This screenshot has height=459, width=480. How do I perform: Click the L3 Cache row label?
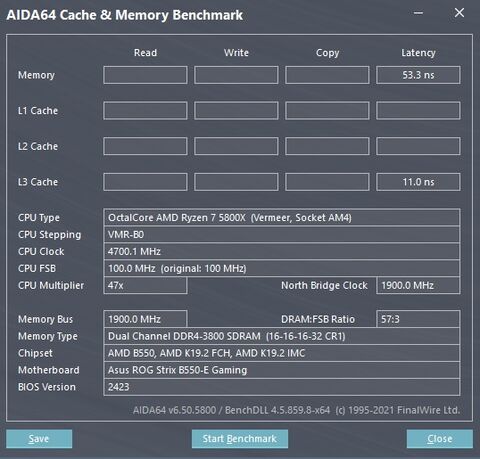pos(38,182)
